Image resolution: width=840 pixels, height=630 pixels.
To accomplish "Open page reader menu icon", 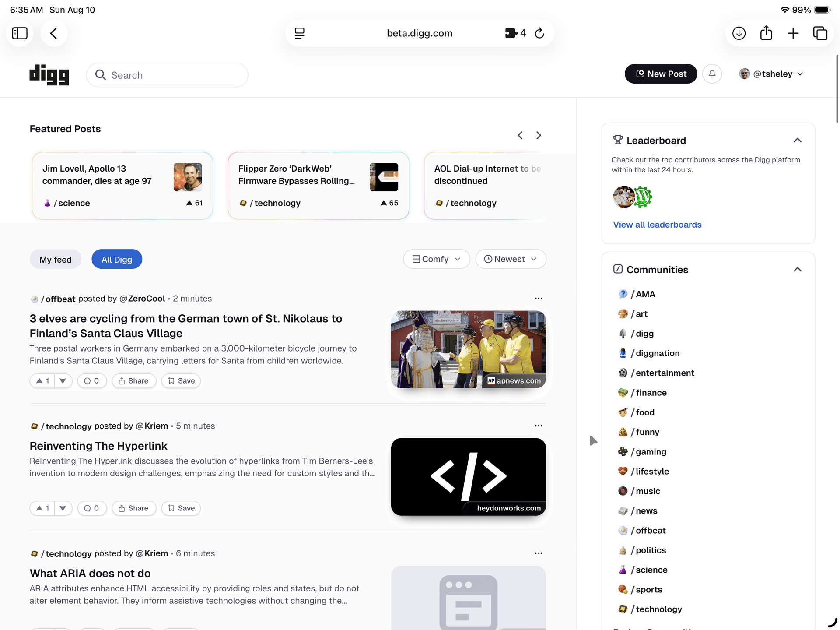I will point(300,33).
